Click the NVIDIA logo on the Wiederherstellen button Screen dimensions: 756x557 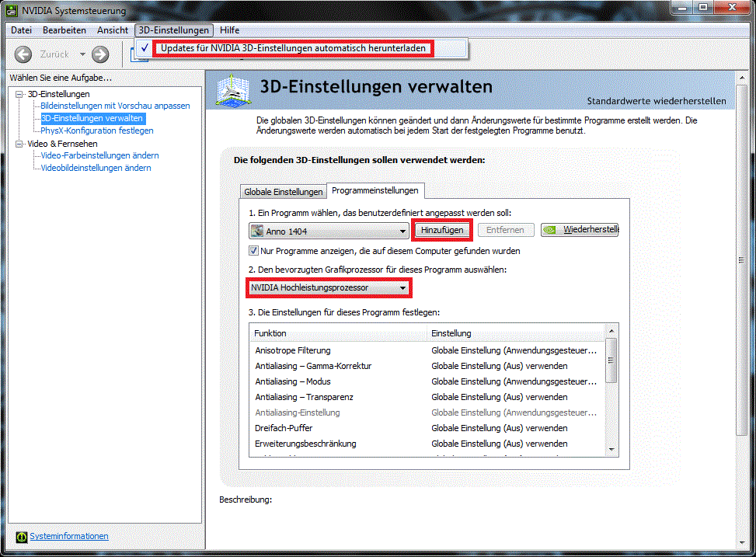(550, 230)
